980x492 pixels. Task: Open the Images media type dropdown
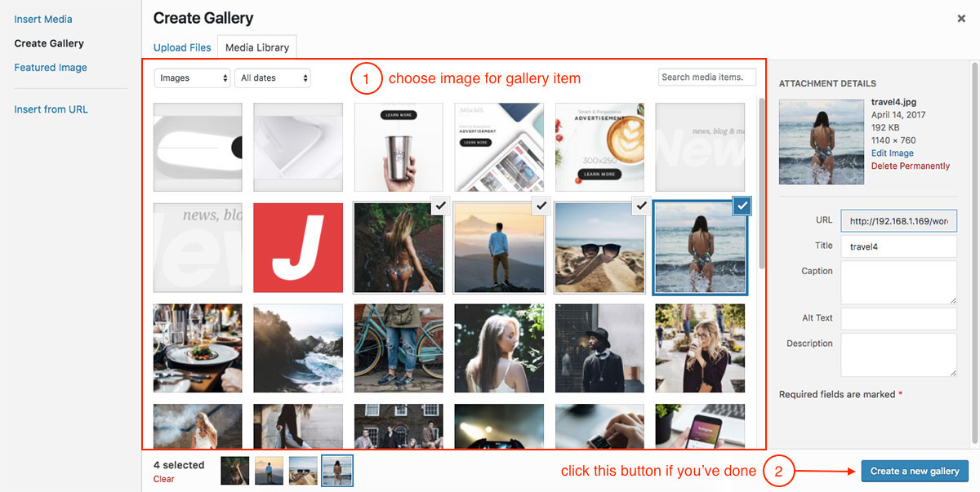tap(192, 78)
